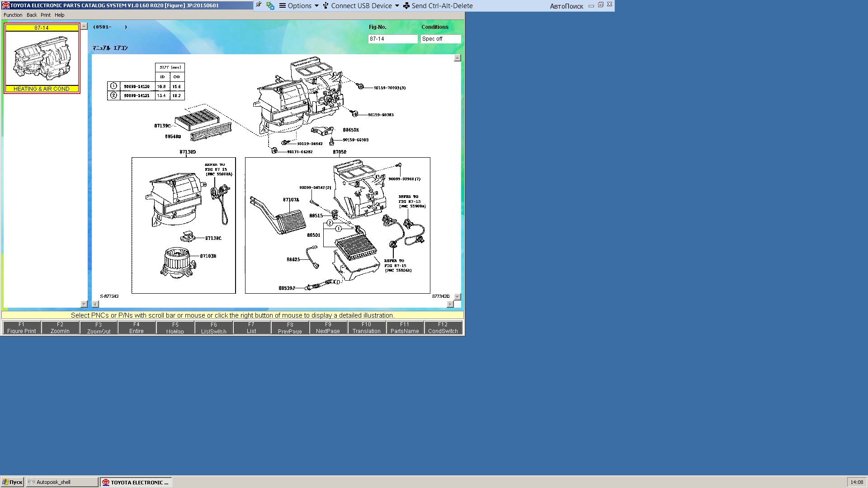Image resolution: width=868 pixels, height=488 pixels.
Task: Click F5 NoMap button
Action: click(x=175, y=328)
